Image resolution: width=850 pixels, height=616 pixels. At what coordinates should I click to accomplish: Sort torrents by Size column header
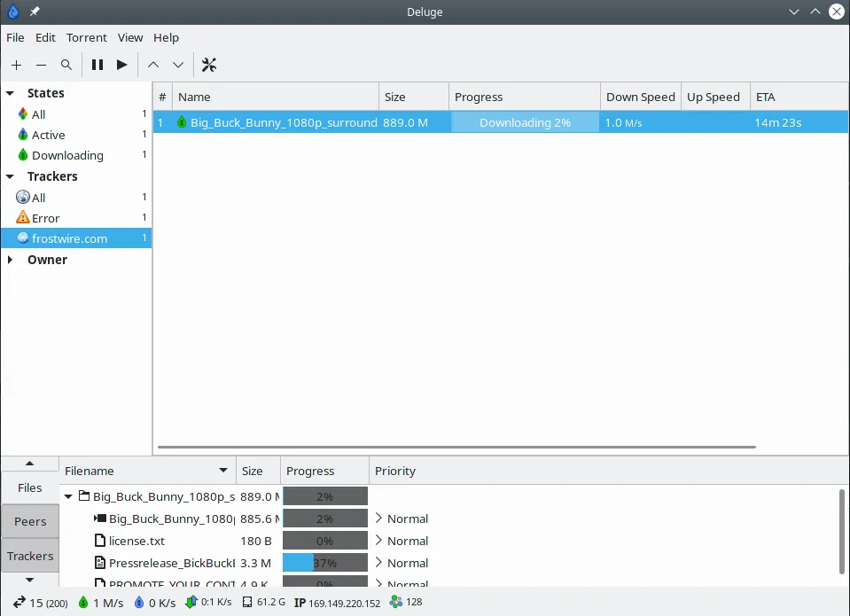(414, 97)
